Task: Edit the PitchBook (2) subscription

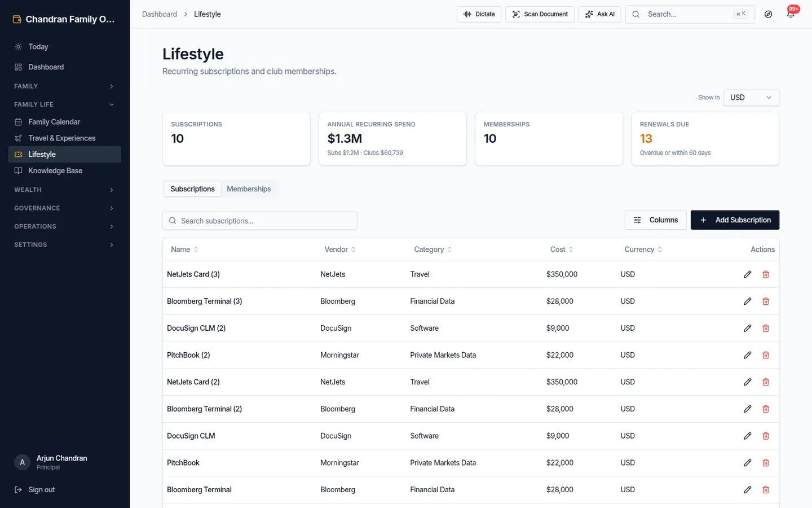Action: click(x=747, y=355)
